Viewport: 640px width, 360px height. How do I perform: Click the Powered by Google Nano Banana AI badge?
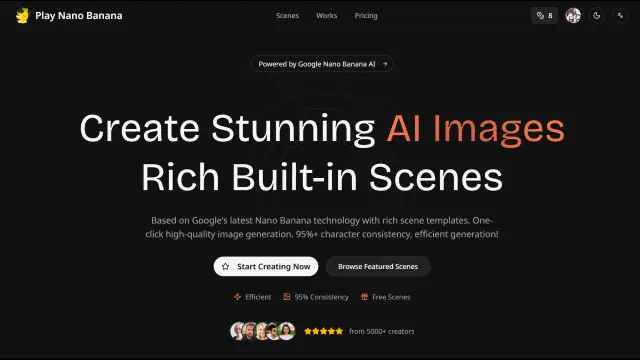point(322,64)
